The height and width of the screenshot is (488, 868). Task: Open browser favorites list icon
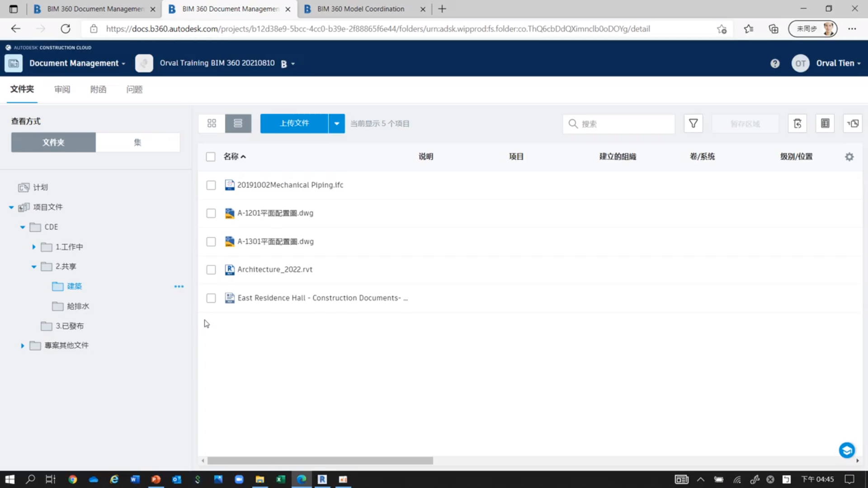click(x=749, y=29)
